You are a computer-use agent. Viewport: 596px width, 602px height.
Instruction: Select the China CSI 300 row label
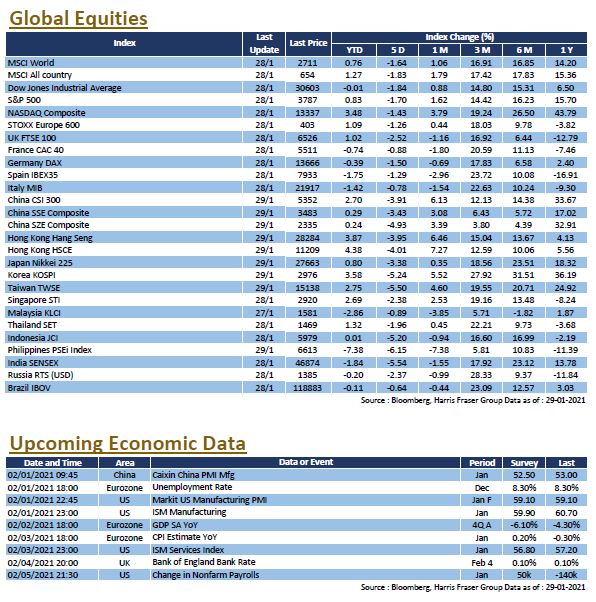coord(34,200)
